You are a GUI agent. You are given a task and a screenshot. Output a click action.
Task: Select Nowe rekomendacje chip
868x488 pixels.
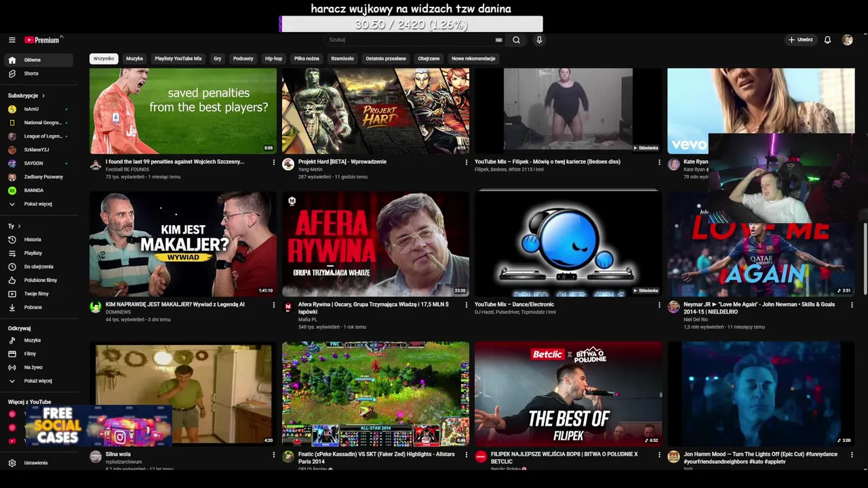tap(473, 58)
